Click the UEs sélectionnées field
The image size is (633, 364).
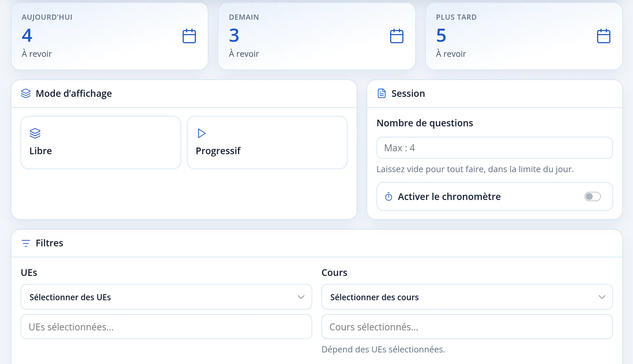click(x=166, y=327)
